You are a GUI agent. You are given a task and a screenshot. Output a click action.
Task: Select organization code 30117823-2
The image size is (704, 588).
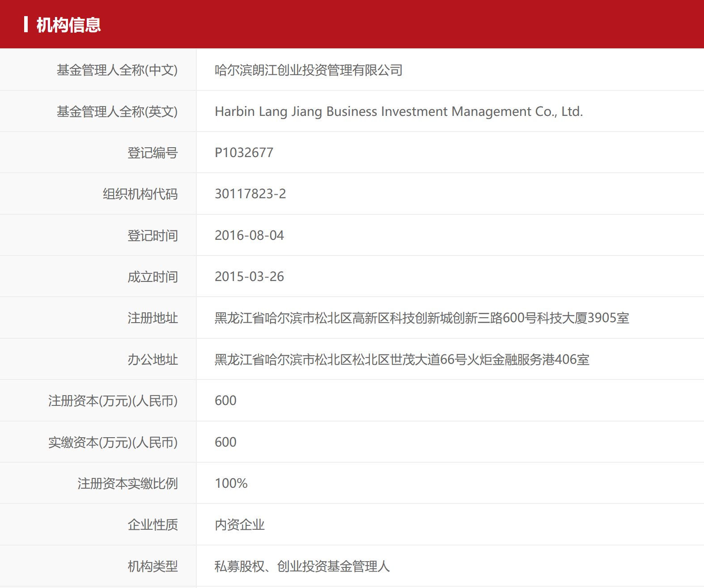(x=250, y=194)
